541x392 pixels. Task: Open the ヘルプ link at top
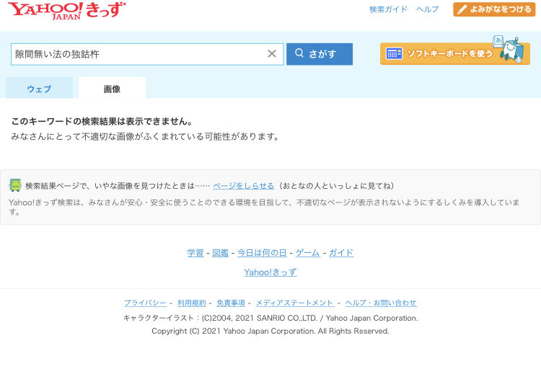[x=427, y=9]
